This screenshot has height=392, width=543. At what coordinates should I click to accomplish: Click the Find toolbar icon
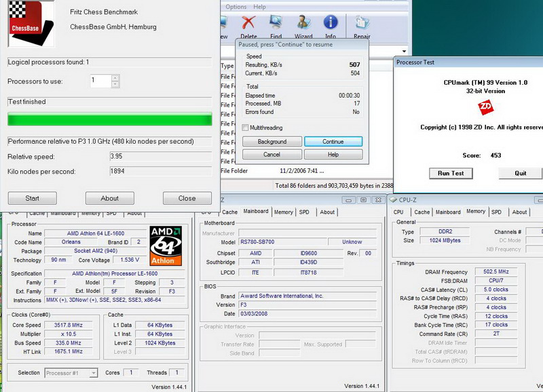click(x=276, y=23)
